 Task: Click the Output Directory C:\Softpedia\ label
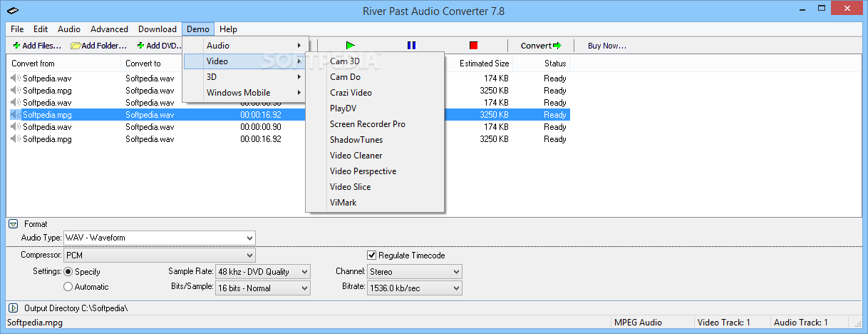76,308
